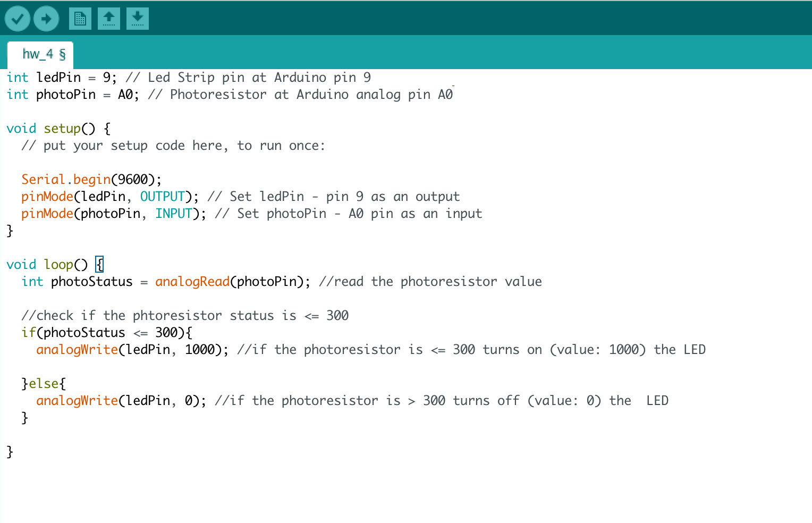Click the Verify checkmark button
Screen dimensions: 812x523
pyautogui.click(x=18, y=19)
